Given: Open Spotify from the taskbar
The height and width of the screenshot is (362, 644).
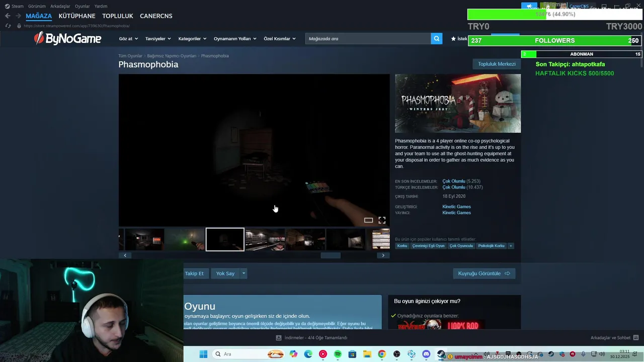Looking at the screenshot, I should (338, 354).
